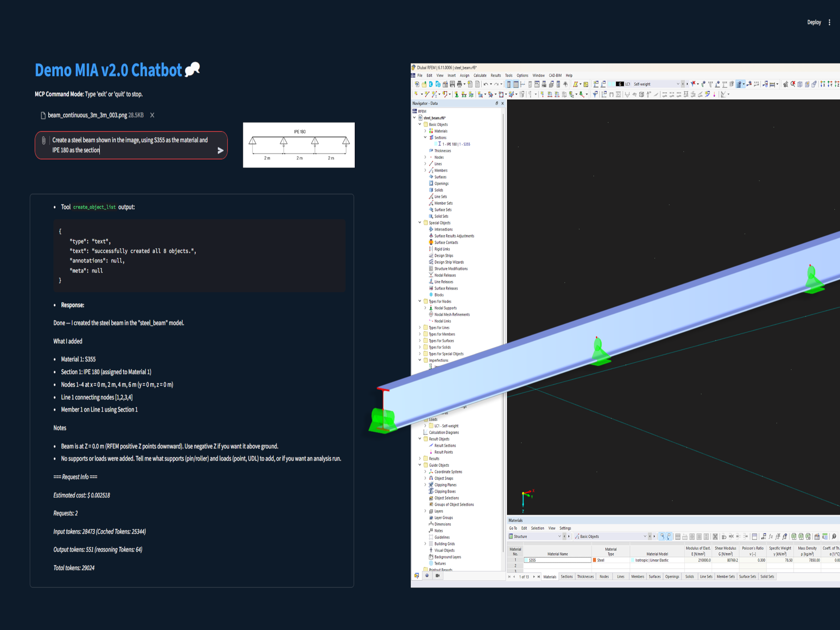Click the Undo arrow in RFEM toolbar
The height and width of the screenshot is (630, 840).
point(486,84)
